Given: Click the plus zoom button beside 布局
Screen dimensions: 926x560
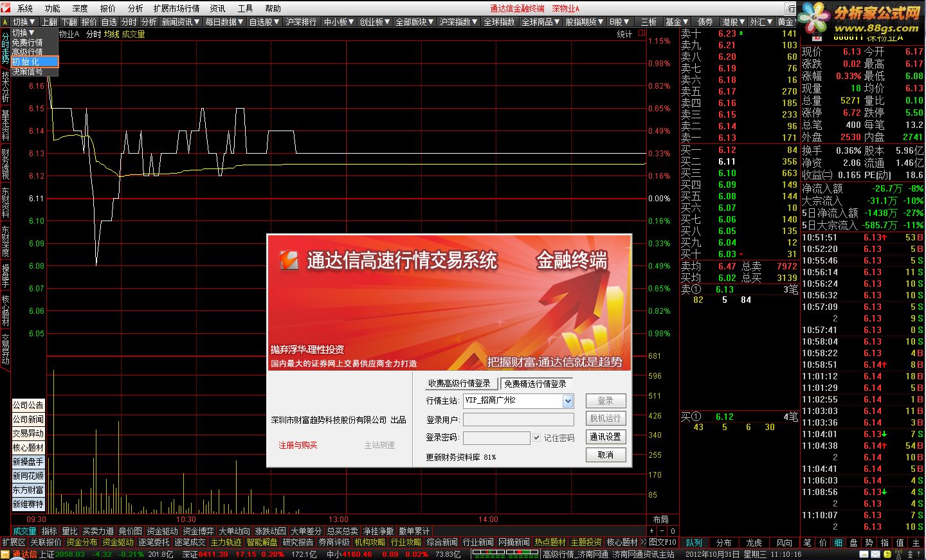Looking at the screenshot, I should 651,531.
